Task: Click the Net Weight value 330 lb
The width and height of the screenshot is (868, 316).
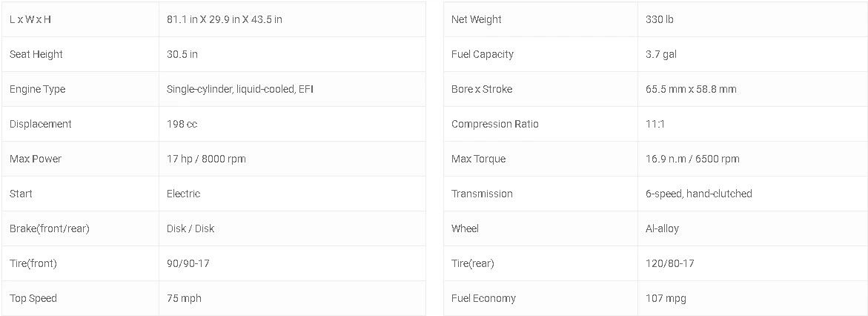Action: (x=660, y=19)
